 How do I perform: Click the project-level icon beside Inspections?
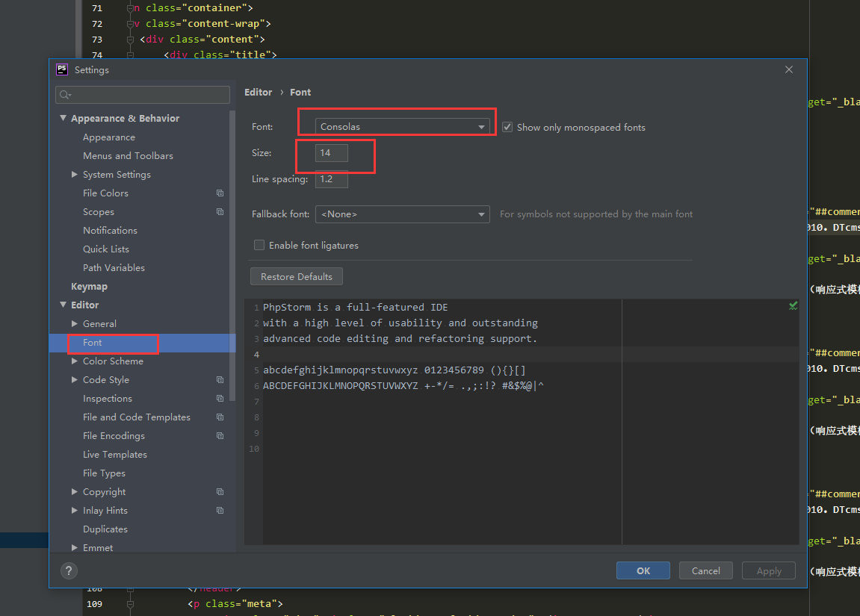tap(220, 399)
